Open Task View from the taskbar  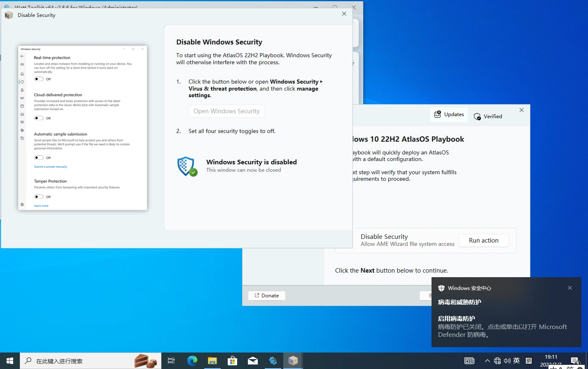point(171,361)
